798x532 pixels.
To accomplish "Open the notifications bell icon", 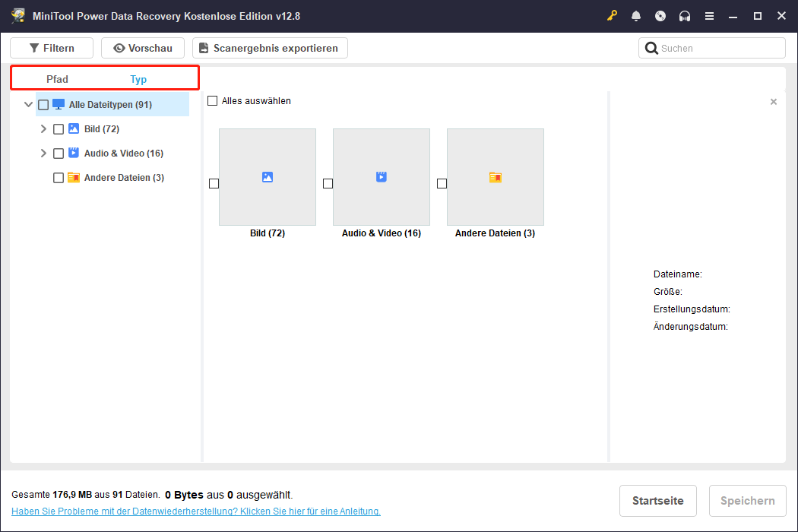I will point(636,15).
